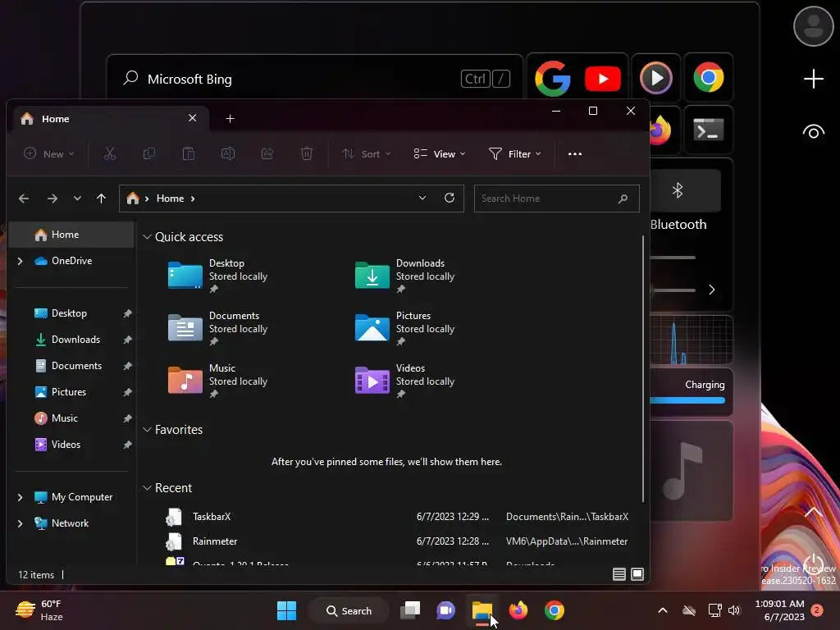
Task: Click the Rename icon in toolbar
Action: coord(228,153)
